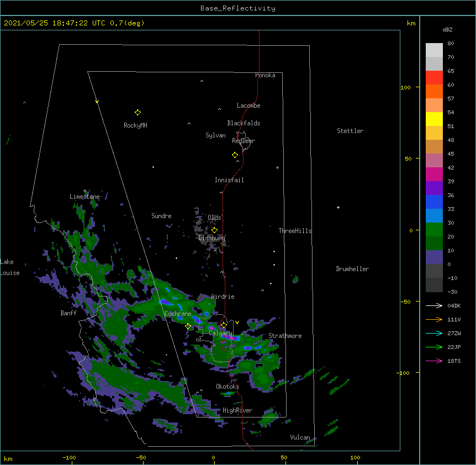This screenshot has height=465, width=476.
Task: Click the white plus marker south of Stettler
Action: click(338, 207)
